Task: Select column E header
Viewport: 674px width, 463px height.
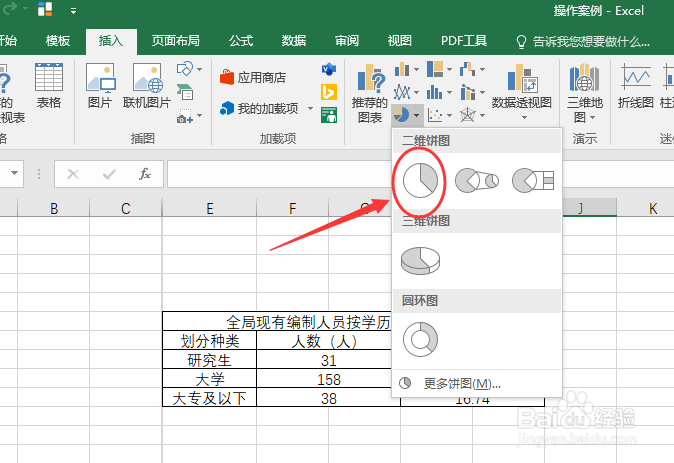Action: tap(209, 209)
